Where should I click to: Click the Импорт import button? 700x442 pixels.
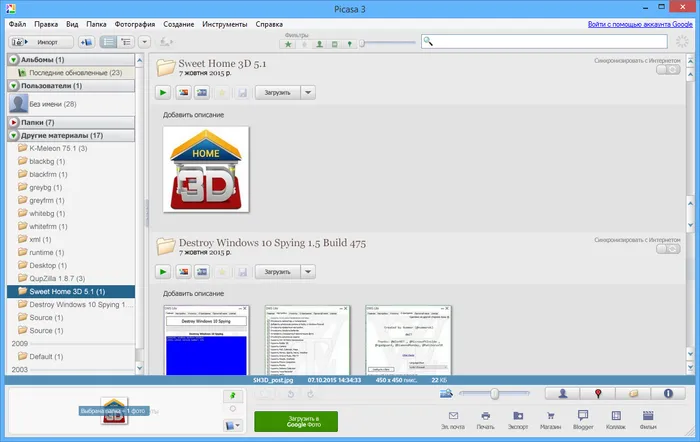click(41, 42)
